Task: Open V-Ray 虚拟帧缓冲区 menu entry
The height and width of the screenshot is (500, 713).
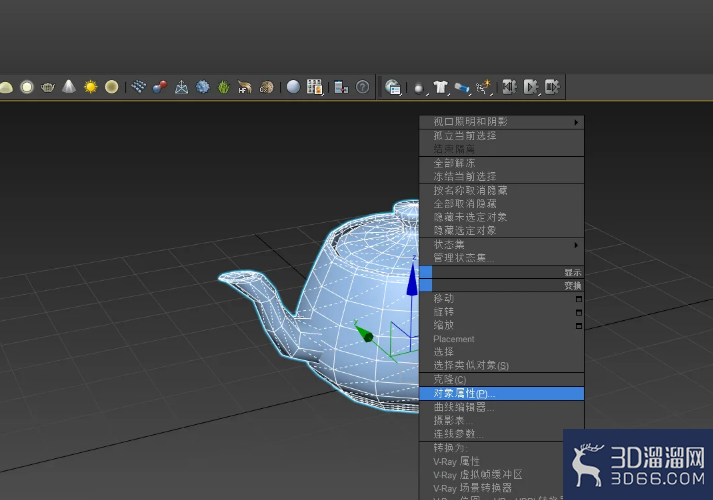Action: point(492,475)
